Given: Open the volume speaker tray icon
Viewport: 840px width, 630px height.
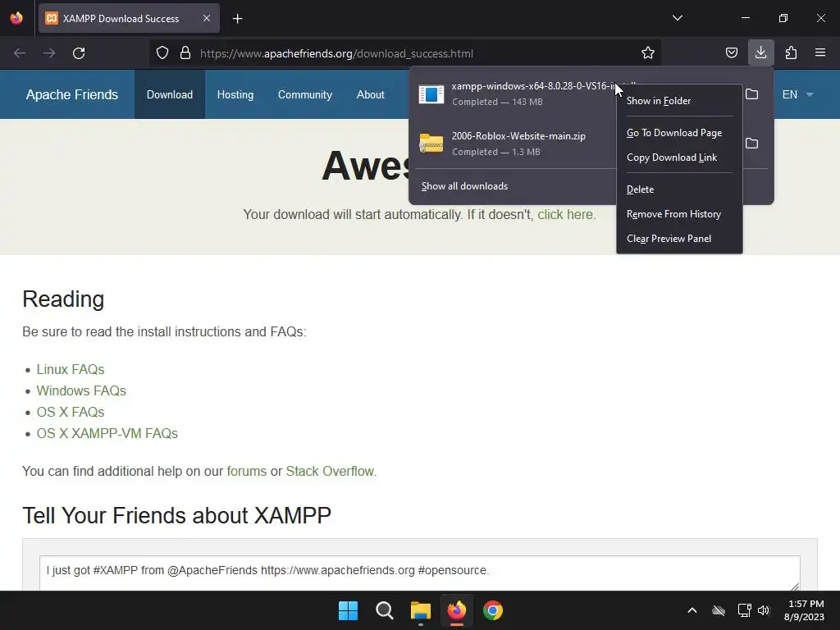Looking at the screenshot, I should pos(764,610).
